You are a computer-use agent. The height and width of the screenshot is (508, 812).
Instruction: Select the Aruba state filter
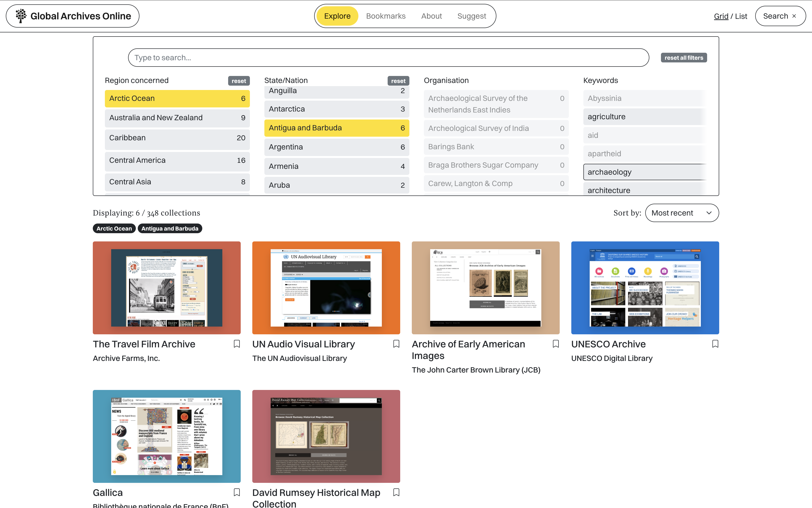pos(337,185)
